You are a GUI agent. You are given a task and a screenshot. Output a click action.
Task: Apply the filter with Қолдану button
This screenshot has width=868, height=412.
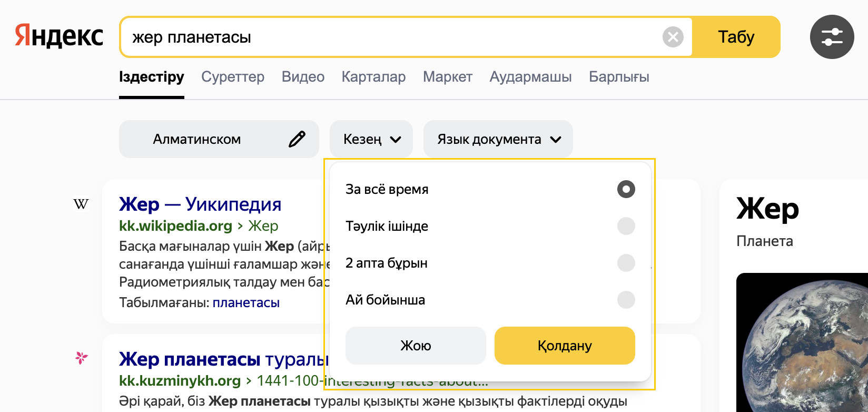[565, 346]
